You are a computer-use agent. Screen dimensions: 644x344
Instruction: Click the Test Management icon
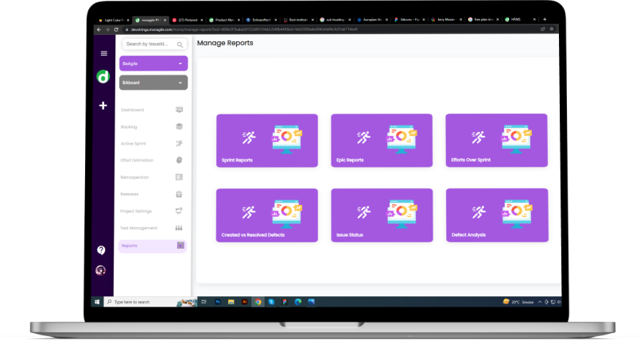coord(179,228)
